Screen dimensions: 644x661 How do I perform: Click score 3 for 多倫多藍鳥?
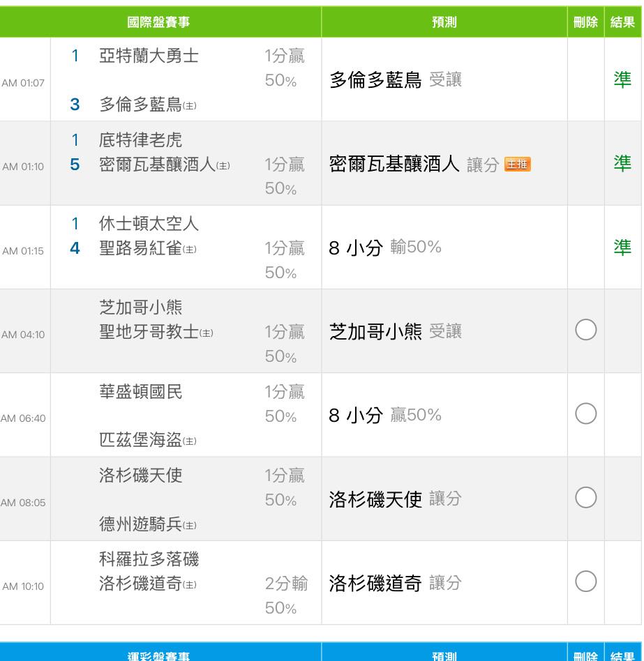(75, 104)
